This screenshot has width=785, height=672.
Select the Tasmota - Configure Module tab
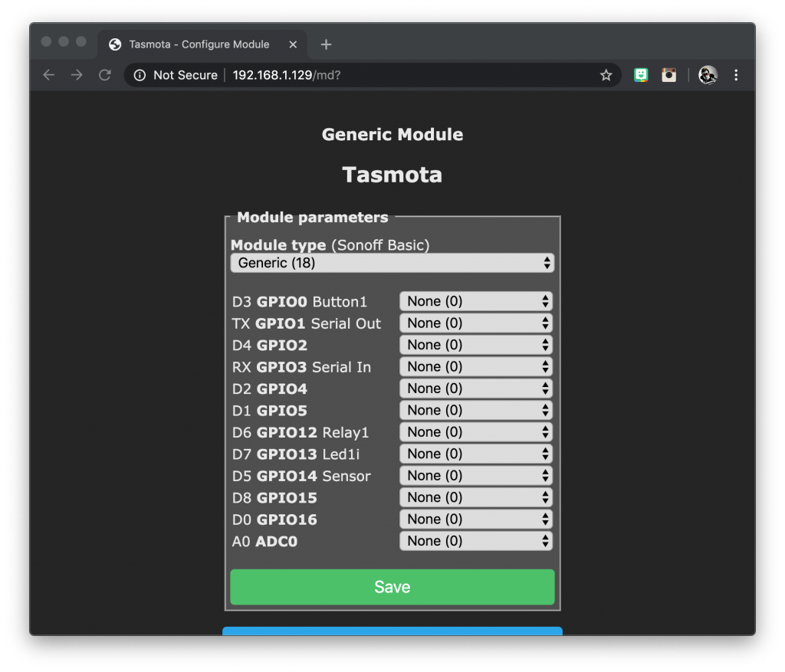pyautogui.click(x=202, y=44)
